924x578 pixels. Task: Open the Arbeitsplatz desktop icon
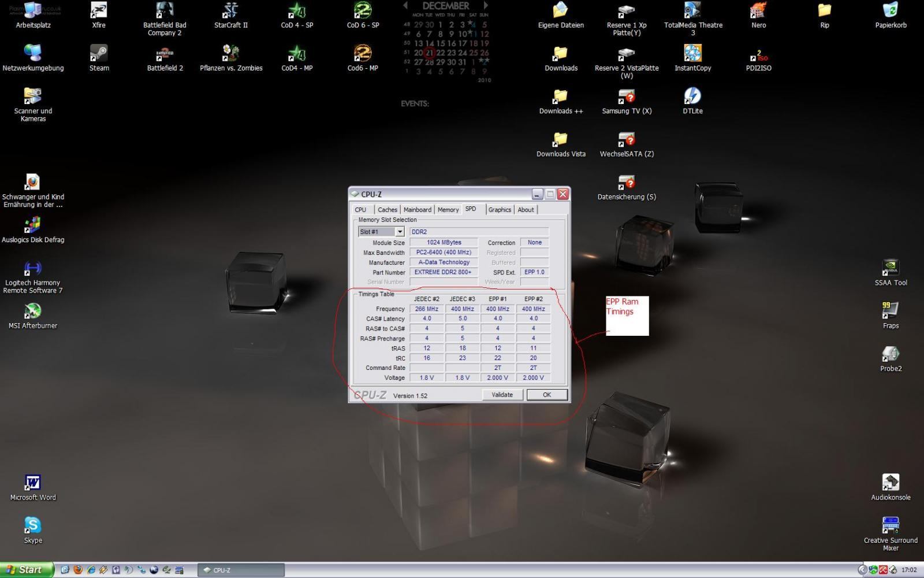(x=33, y=16)
